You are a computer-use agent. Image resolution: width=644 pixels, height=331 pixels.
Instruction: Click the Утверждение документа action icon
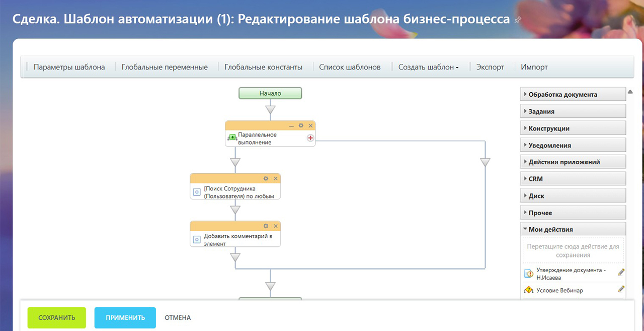[529, 274]
